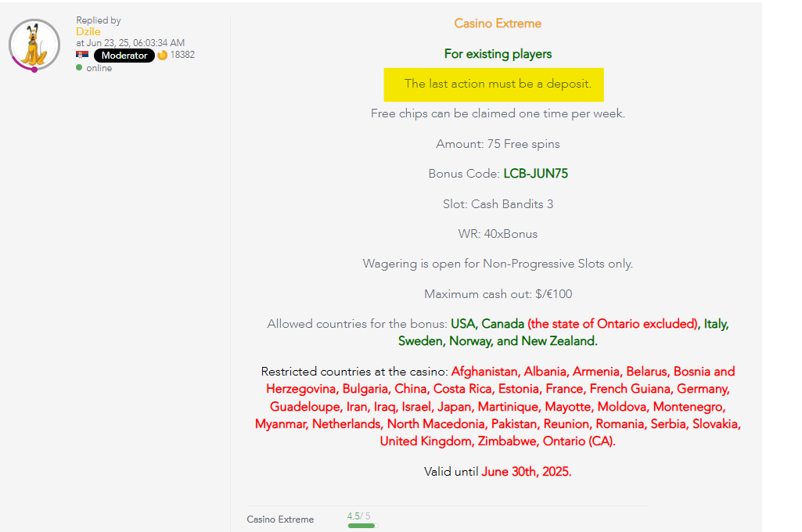
Task: Click 'United Kingdom' in the restricted countries list
Action: (426, 441)
